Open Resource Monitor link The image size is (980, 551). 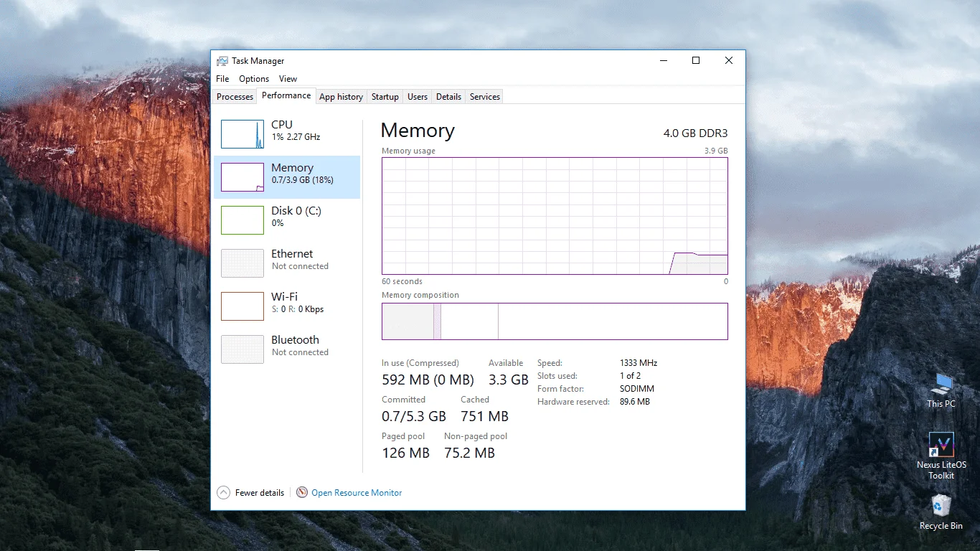(x=357, y=493)
